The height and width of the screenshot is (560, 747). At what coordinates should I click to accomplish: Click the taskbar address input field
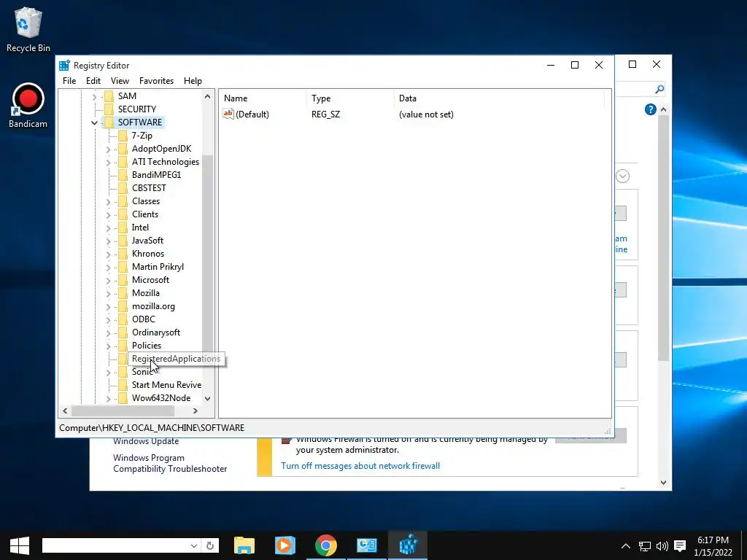[115, 545]
